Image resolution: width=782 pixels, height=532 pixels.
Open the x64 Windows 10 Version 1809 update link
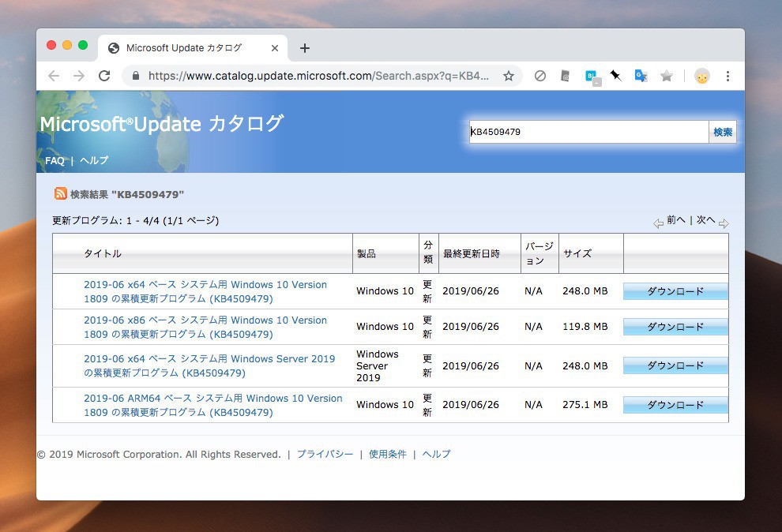(x=205, y=291)
